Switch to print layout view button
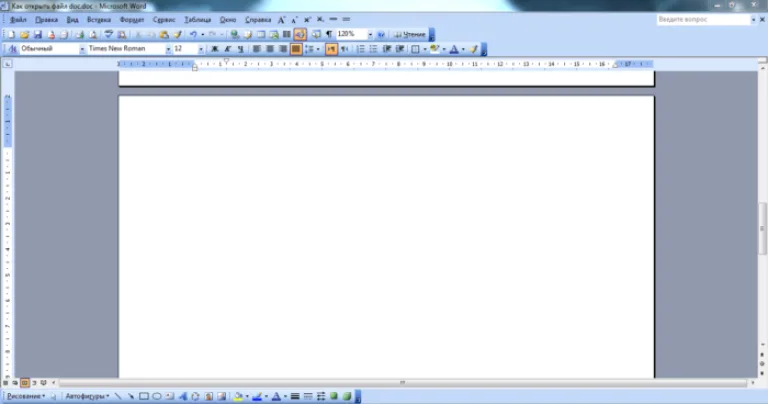768x404 pixels. (x=24, y=383)
